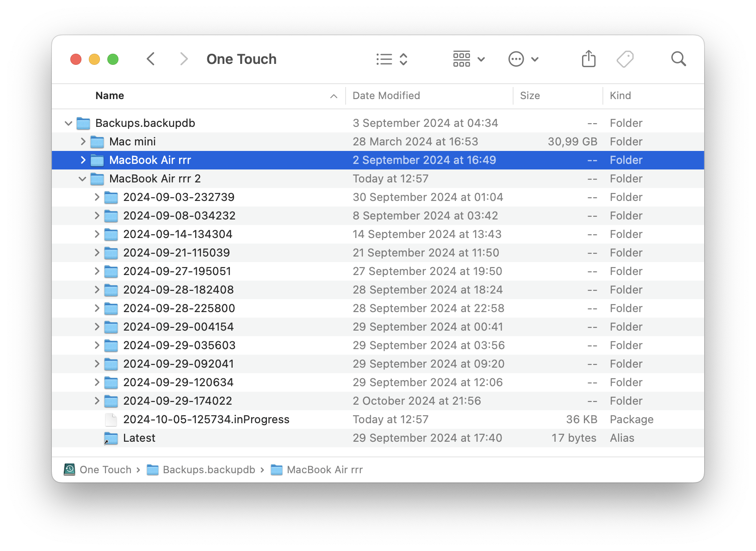This screenshot has height=551, width=756.
Task: Sort by the Size column header
Action: click(530, 95)
